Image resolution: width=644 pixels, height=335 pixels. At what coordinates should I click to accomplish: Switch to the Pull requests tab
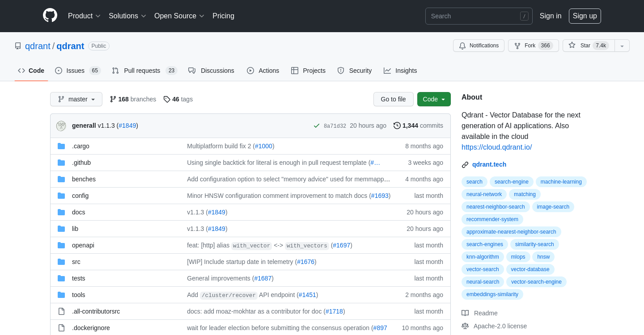pos(144,71)
